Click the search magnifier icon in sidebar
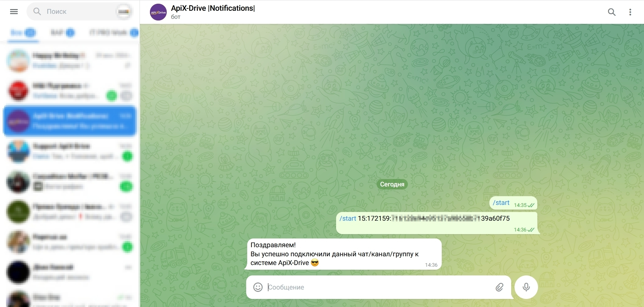644x307 pixels. pyautogui.click(x=37, y=12)
